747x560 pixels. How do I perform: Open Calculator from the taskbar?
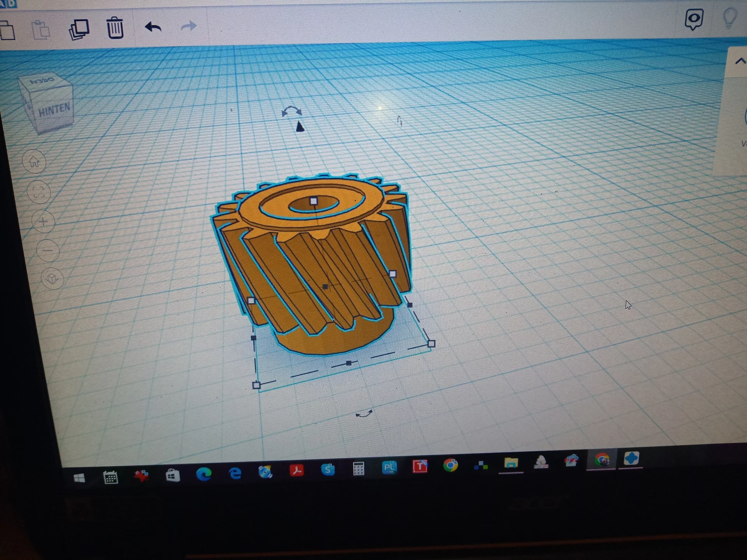click(x=358, y=469)
